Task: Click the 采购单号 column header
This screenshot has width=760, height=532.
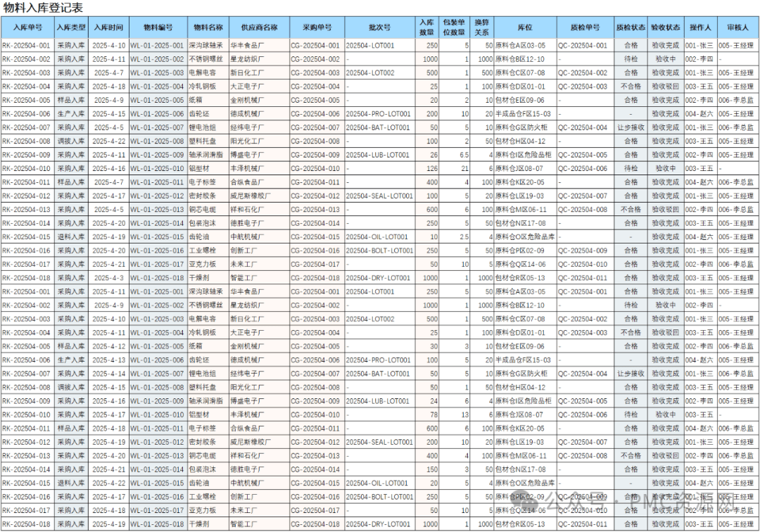Action: click(x=317, y=27)
